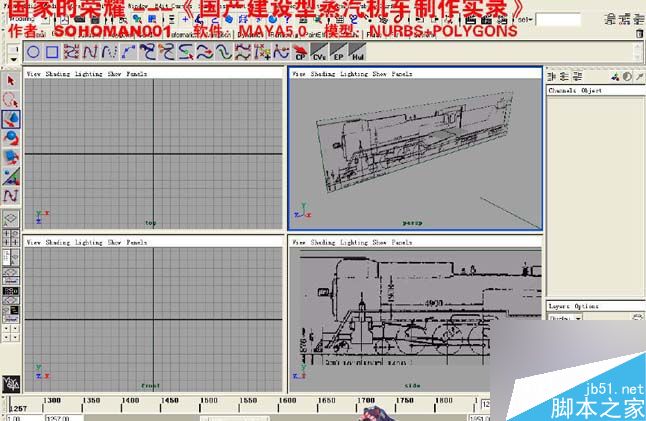Screen dimensions: 646x421
Task: Toggle the Channel Box from the status line
Action: [x=638, y=19]
